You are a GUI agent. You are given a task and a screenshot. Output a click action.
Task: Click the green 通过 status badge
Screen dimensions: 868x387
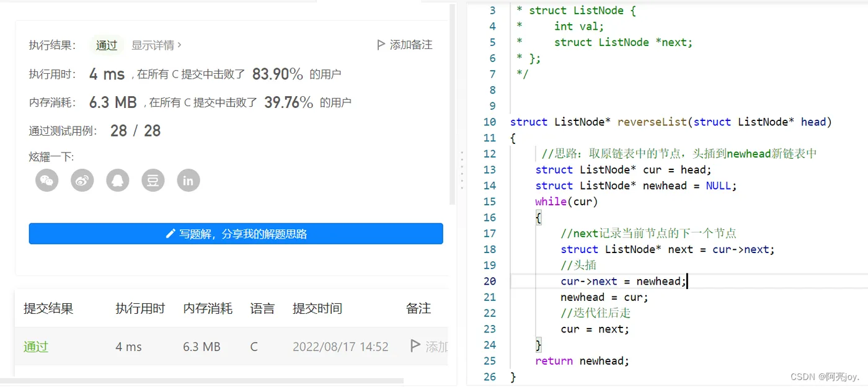[107, 45]
